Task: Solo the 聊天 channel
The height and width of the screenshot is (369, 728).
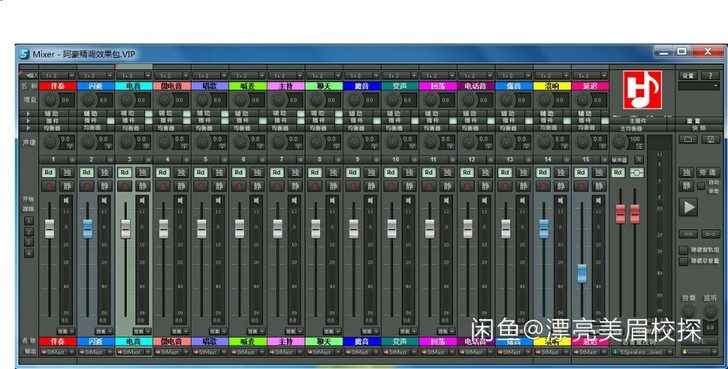Action: click(x=333, y=173)
